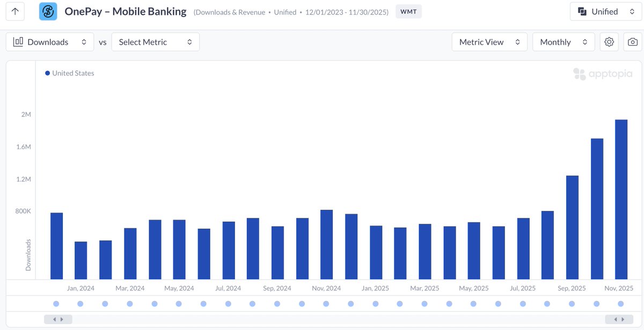
Task: Click the Jan, 2025 downloads bar
Action: [376, 252]
